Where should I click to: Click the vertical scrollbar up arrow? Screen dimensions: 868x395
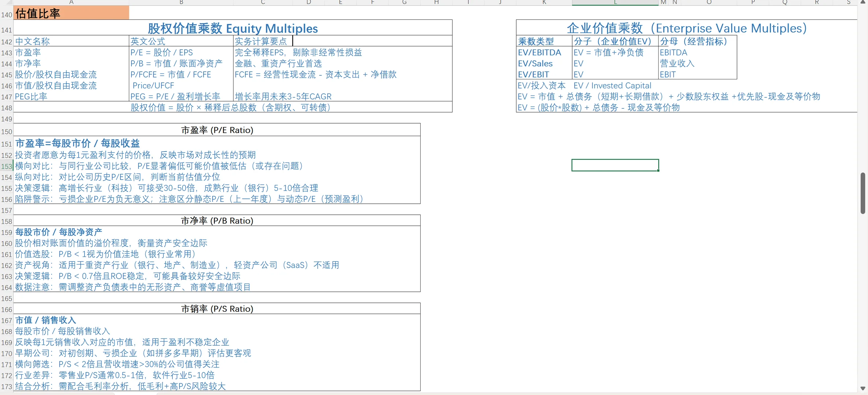[x=863, y=2]
